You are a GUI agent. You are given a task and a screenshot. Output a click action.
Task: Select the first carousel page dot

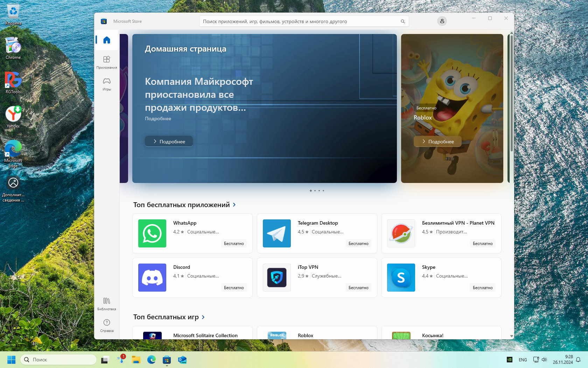point(311,191)
